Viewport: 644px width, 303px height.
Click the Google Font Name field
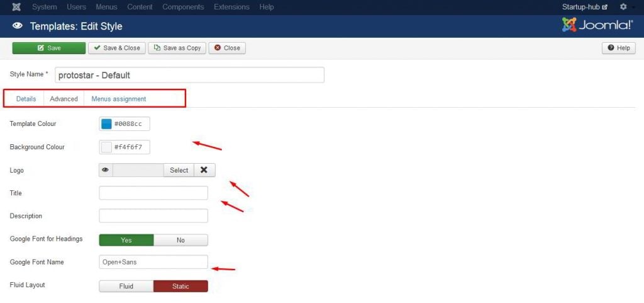153,262
